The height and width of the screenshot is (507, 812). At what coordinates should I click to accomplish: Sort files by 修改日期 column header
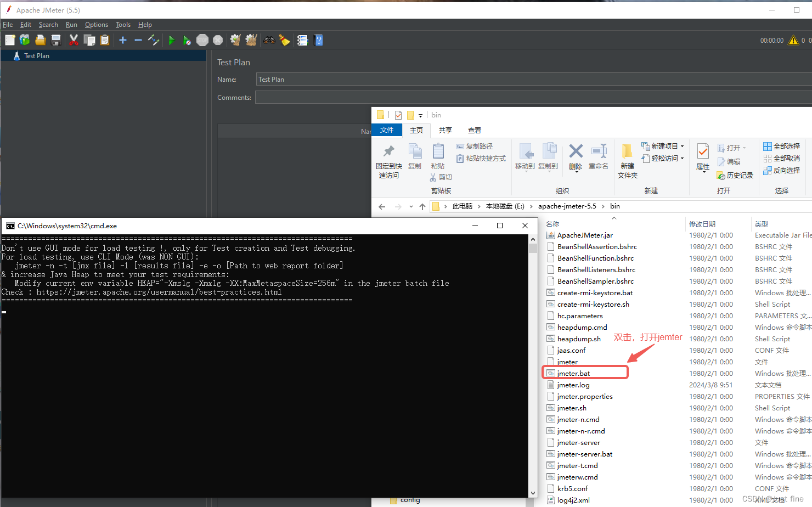point(702,224)
